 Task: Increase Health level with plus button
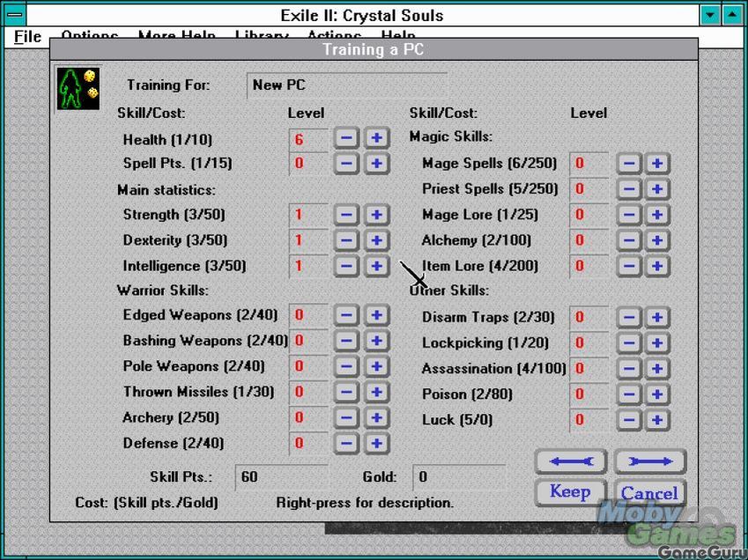377,139
